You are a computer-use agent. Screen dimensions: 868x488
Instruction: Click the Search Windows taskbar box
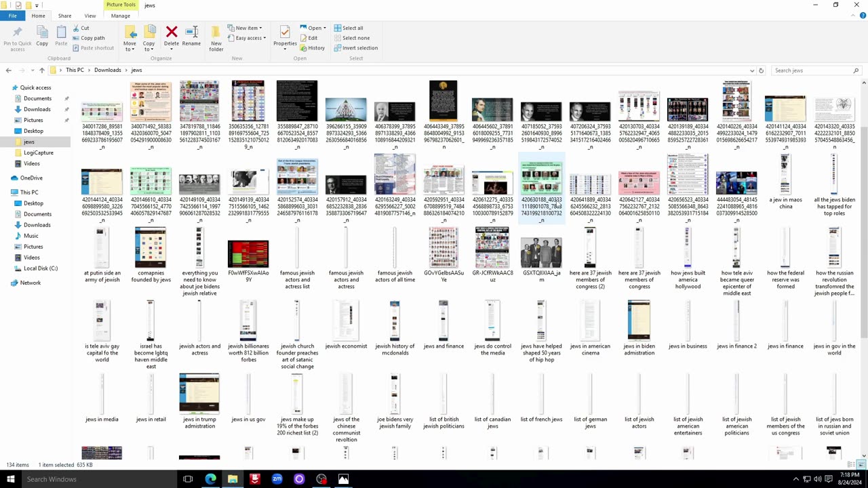[99, 479]
